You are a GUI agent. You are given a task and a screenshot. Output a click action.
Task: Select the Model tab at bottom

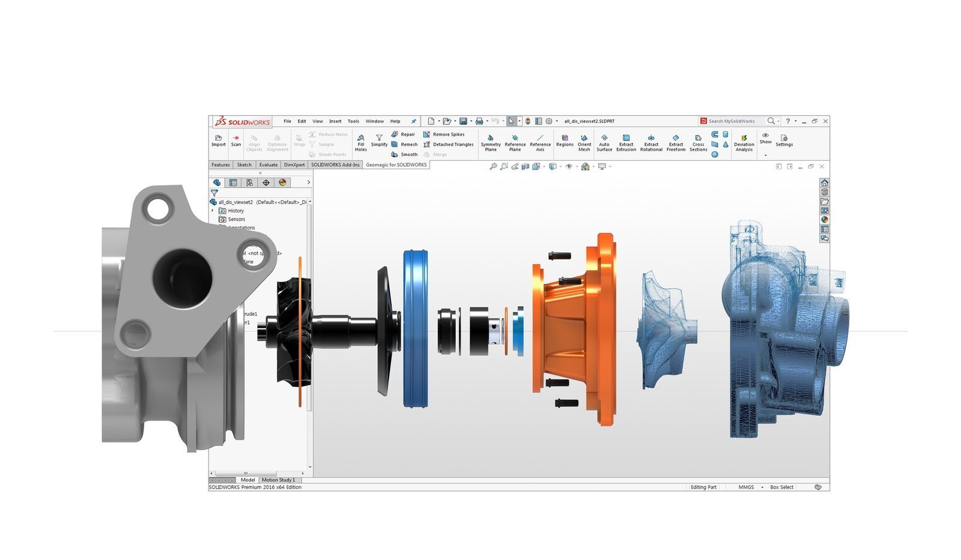click(247, 480)
